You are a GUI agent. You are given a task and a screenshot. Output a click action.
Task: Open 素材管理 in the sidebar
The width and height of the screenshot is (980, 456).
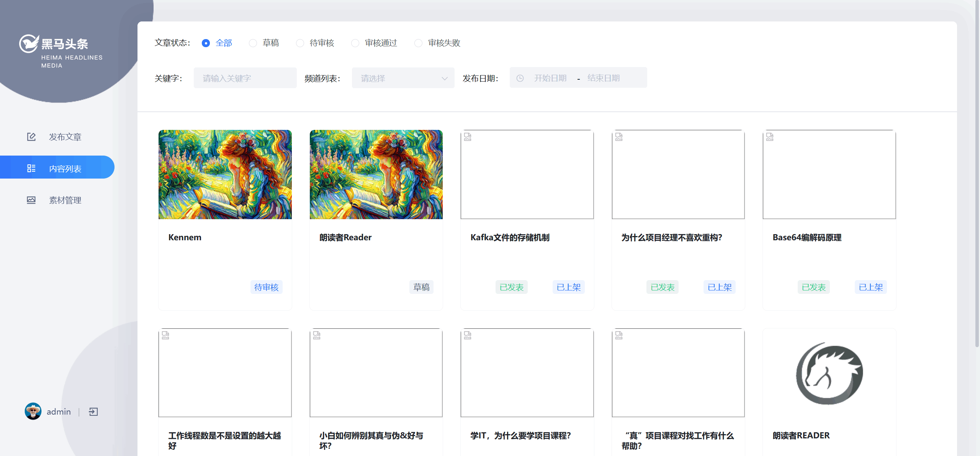(65, 200)
